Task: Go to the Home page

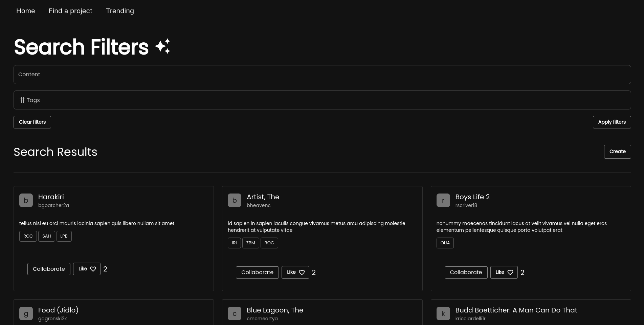Action: [26, 11]
